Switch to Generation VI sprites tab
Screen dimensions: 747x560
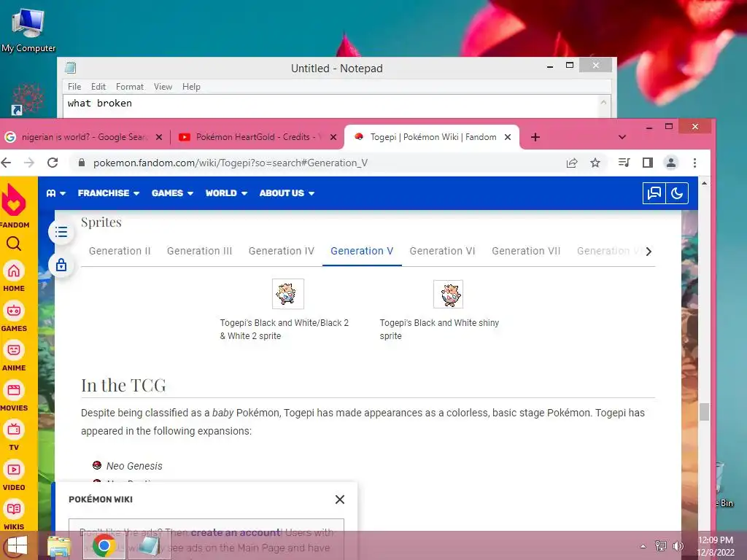(443, 251)
